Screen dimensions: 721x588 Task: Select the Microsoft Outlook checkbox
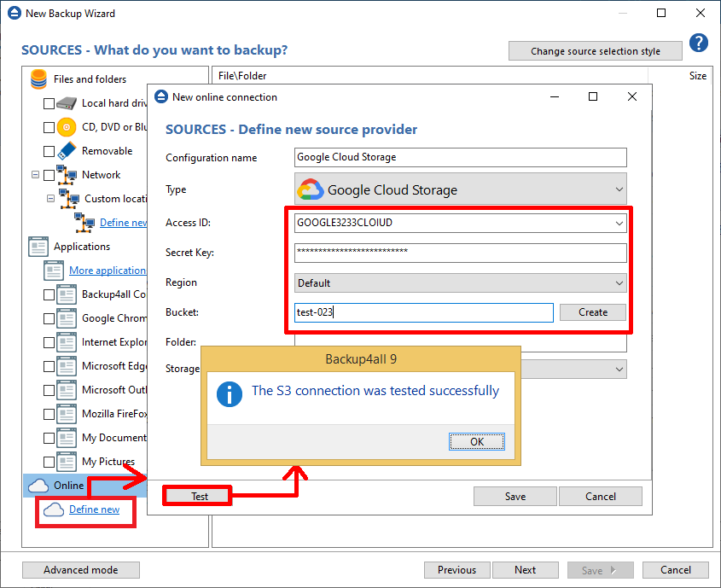49,390
